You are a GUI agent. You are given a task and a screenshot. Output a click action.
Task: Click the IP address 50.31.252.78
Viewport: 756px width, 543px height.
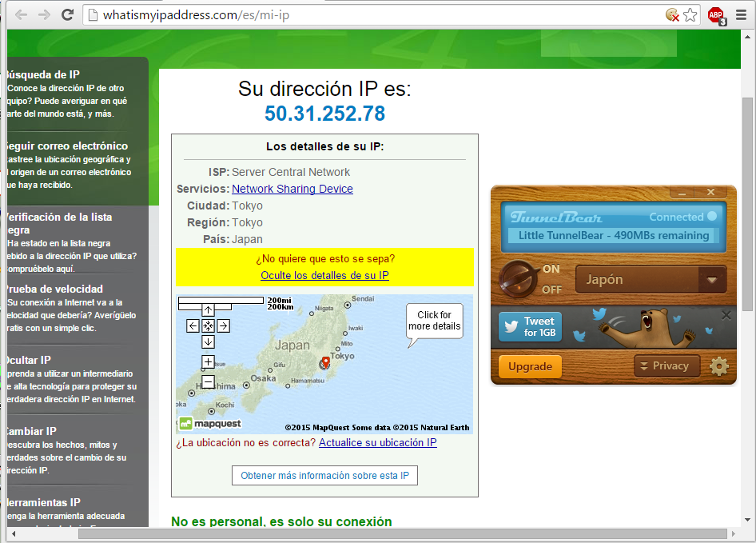coord(324,114)
